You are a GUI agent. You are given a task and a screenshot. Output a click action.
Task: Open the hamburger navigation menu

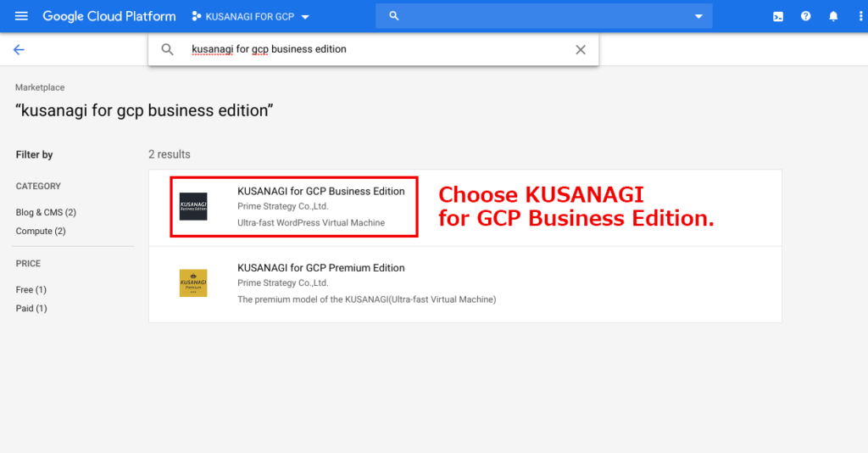pos(21,16)
